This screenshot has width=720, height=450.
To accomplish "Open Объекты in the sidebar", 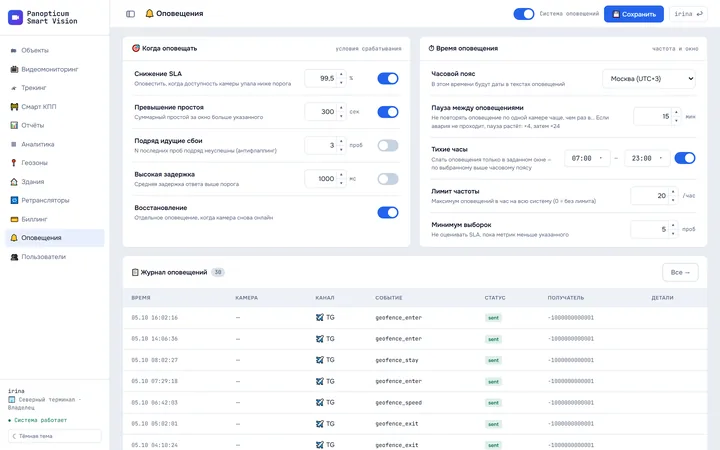I will point(55,51).
